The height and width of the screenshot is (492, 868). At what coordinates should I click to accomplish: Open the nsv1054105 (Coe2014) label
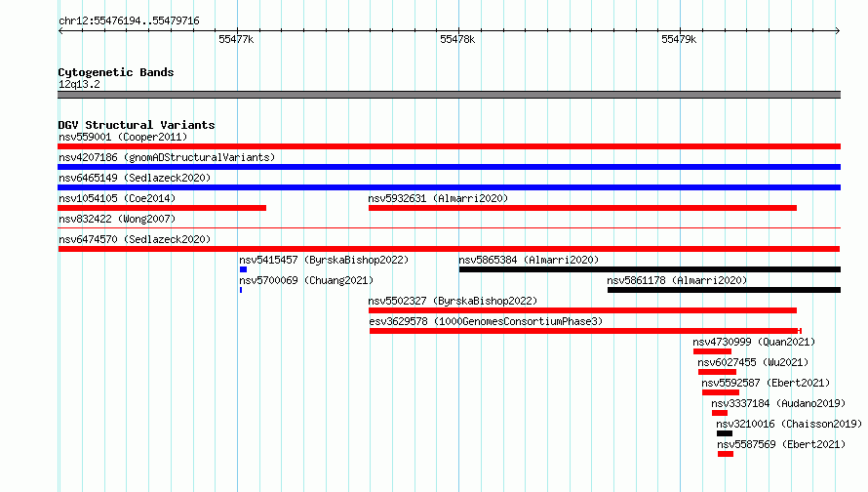(x=117, y=198)
